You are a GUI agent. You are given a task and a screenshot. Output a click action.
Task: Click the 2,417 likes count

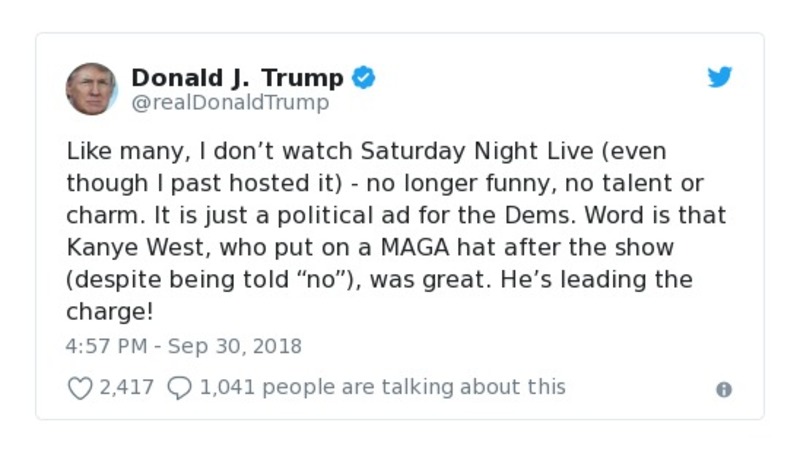[126, 387]
